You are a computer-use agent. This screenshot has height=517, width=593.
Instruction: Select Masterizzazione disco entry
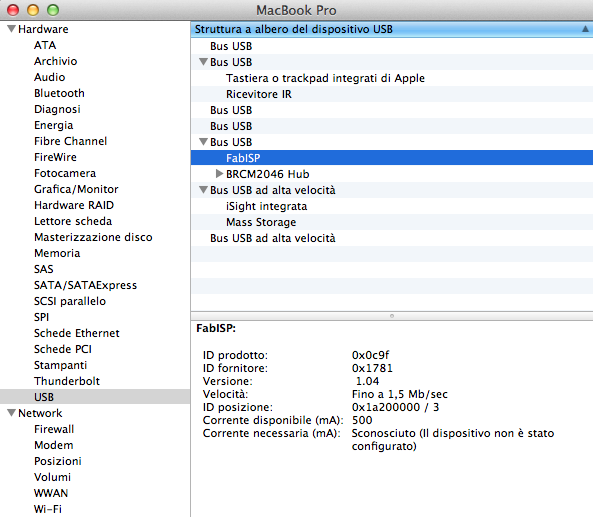tap(93, 237)
